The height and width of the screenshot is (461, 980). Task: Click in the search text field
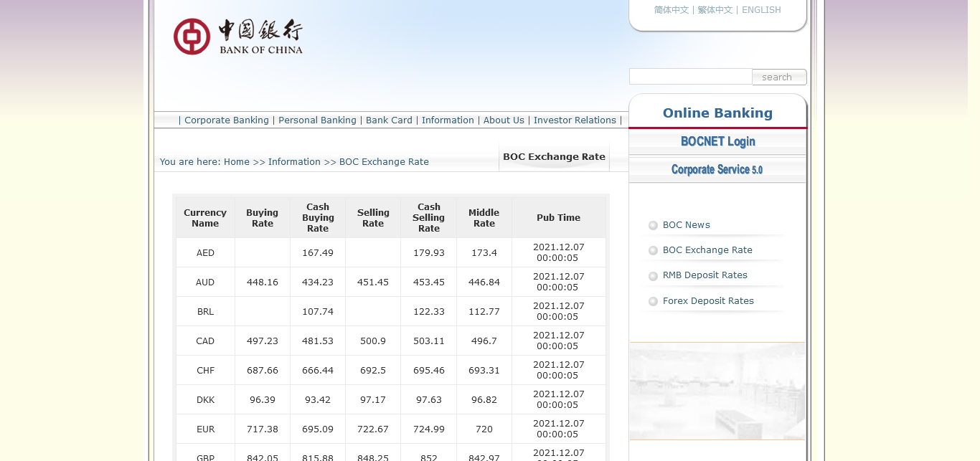690,77
